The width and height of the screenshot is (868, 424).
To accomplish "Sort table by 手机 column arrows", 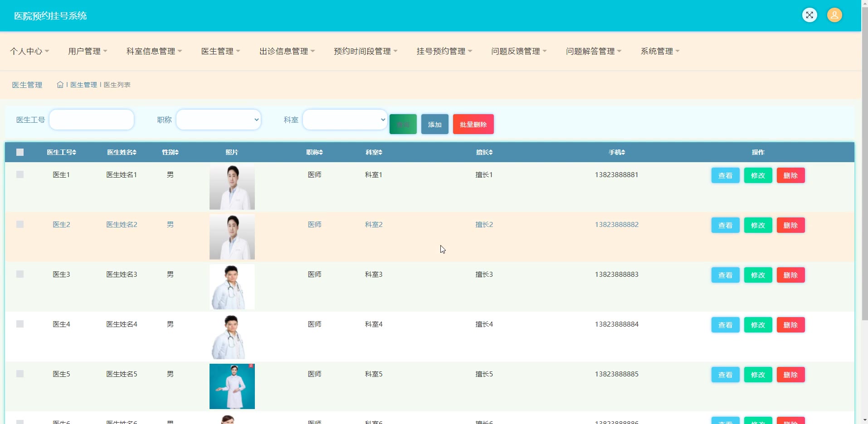I will click(623, 153).
